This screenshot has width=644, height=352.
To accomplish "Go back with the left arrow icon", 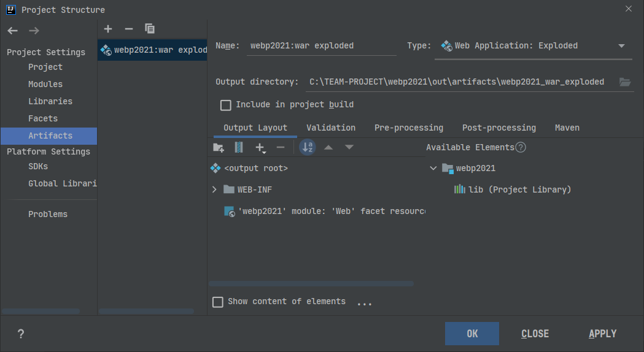I will (x=13, y=31).
